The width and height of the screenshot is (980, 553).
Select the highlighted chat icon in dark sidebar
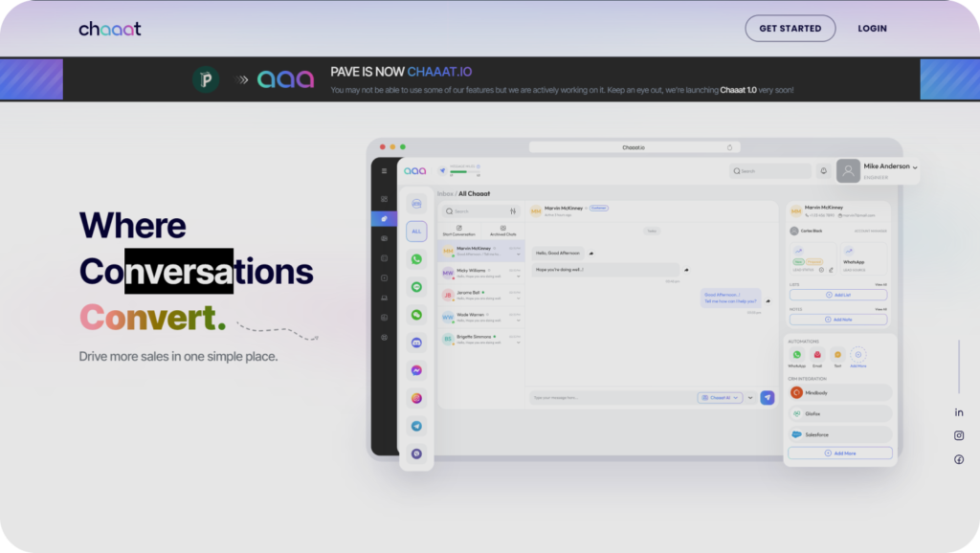pos(384,219)
